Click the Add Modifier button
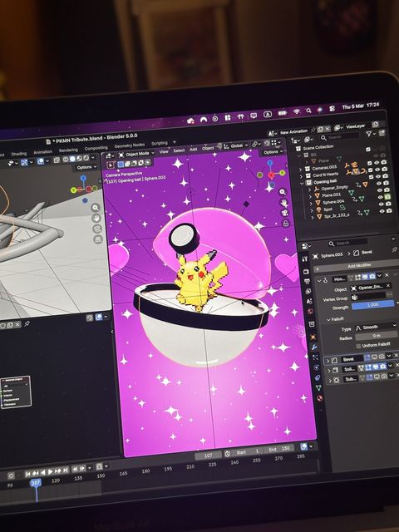The width and height of the screenshot is (399, 532). click(x=357, y=266)
